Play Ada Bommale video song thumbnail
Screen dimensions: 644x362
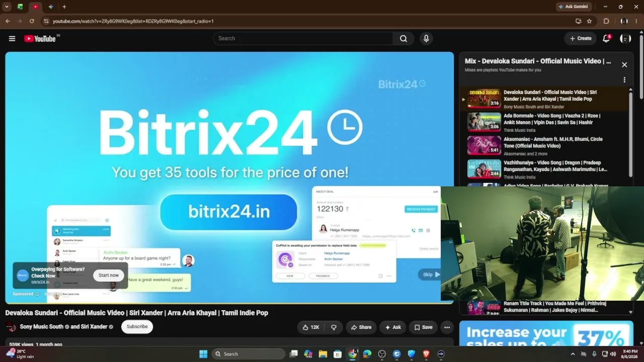pos(484,122)
